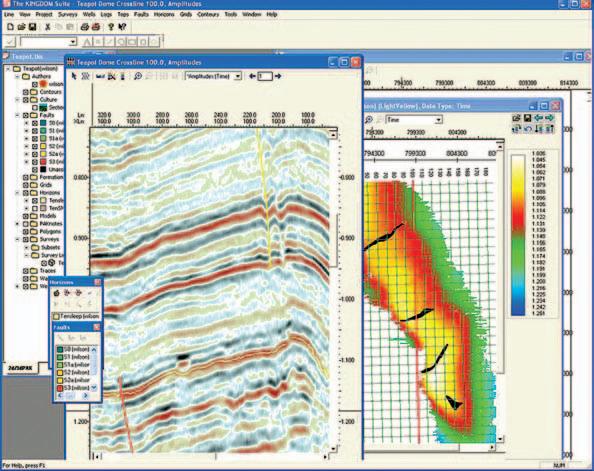This screenshot has height=471, width=594.
Task: Click the S3 red swatch in Faults palette
Action: pyautogui.click(x=60, y=388)
